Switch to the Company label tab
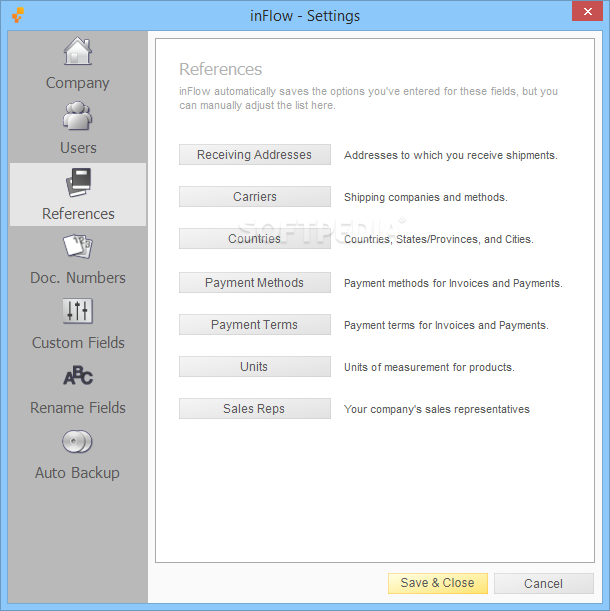The image size is (610, 611). pyautogui.click(x=78, y=83)
